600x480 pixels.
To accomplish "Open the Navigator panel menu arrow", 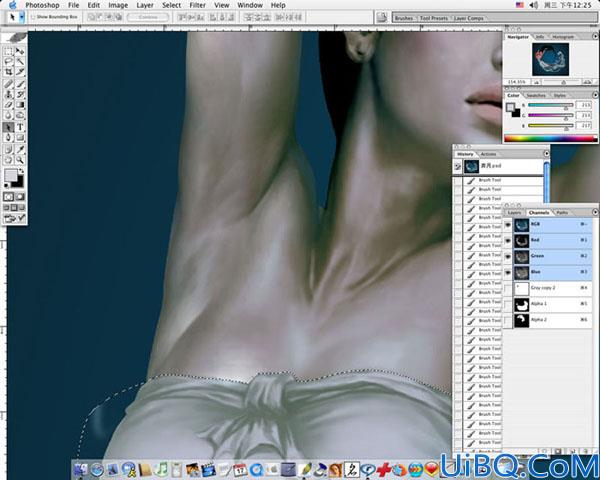I will (595, 36).
